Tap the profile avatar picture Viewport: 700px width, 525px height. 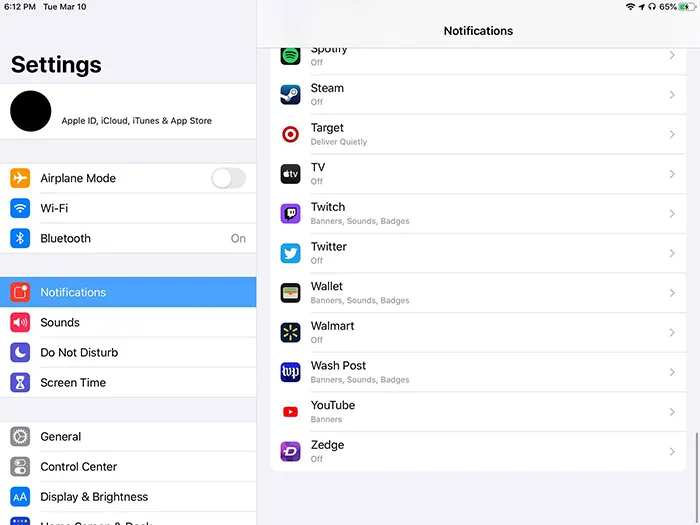(31, 110)
